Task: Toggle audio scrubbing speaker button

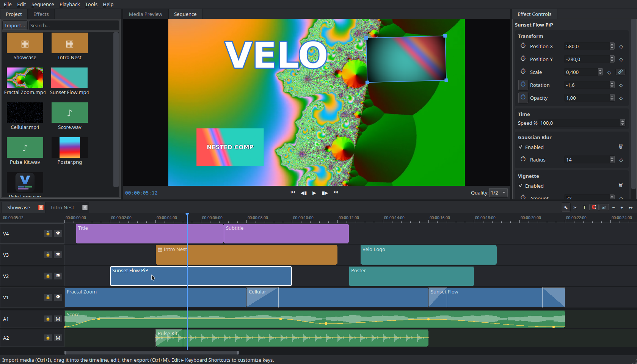Action: coord(604,207)
